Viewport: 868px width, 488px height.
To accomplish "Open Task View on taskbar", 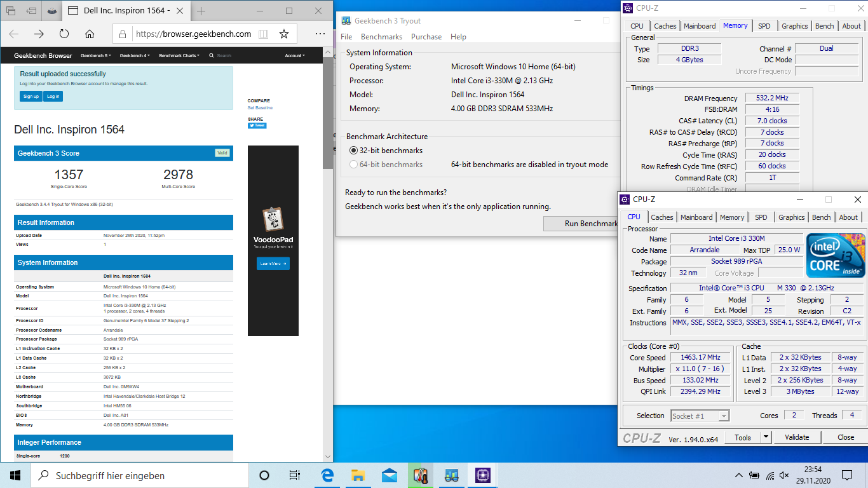I will coord(295,475).
